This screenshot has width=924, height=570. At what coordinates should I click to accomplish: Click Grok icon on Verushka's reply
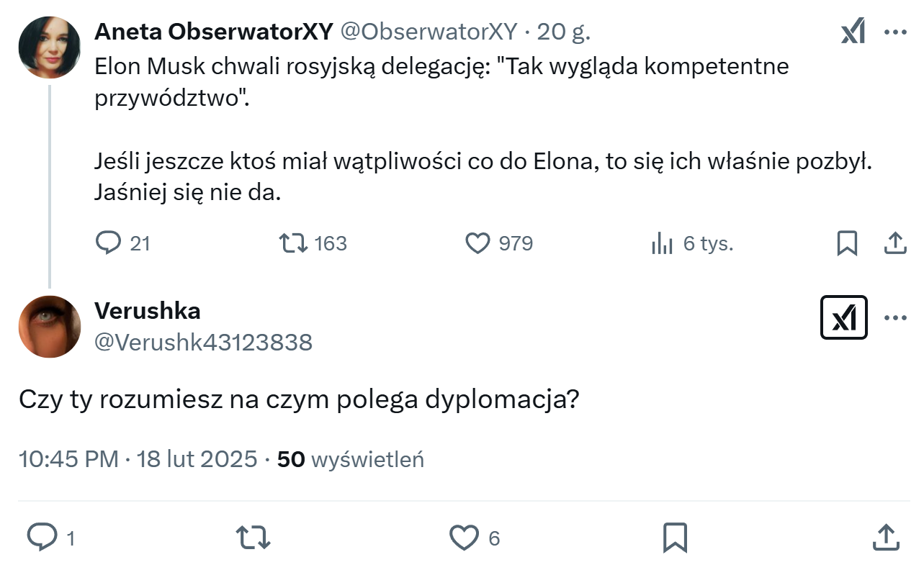(843, 317)
